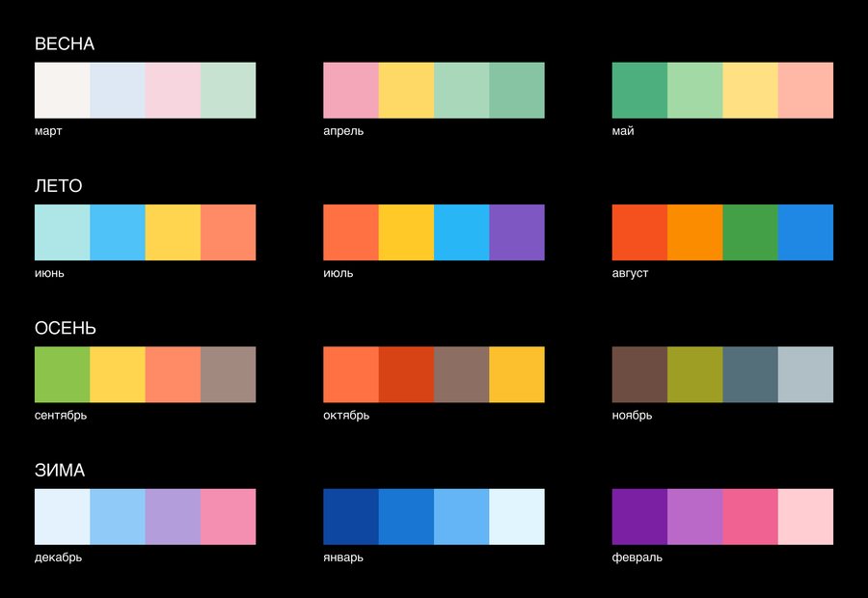This screenshot has width=868, height=598.
Task: Choose the coral swatch in сентябрь palette
Action: tap(174, 375)
